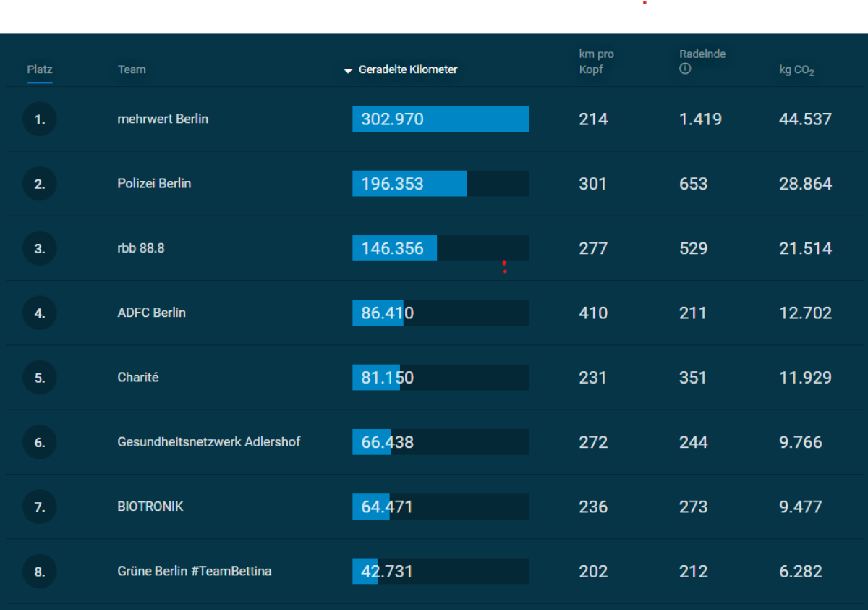This screenshot has width=868, height=610.
Task: Click Radelnde count 1.419 for mehrwert Berlin
Action: click(700, 119)
